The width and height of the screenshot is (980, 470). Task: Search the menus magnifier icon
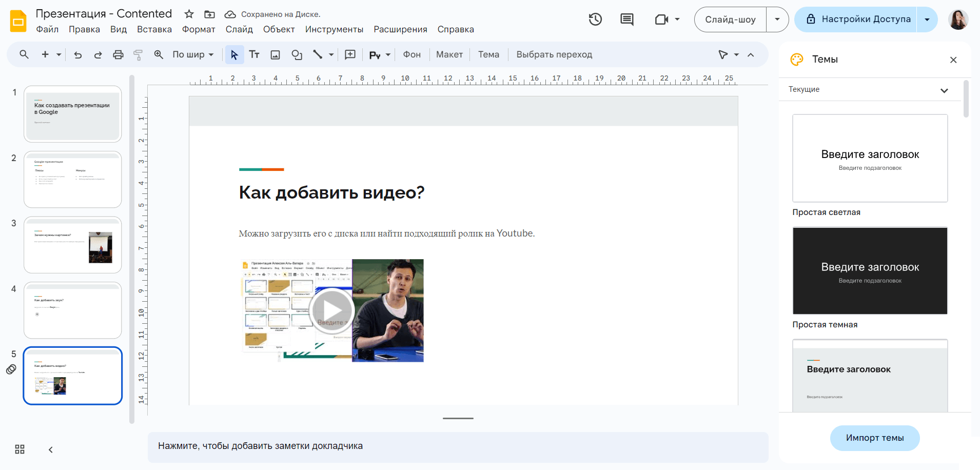(x=24, y=54)
